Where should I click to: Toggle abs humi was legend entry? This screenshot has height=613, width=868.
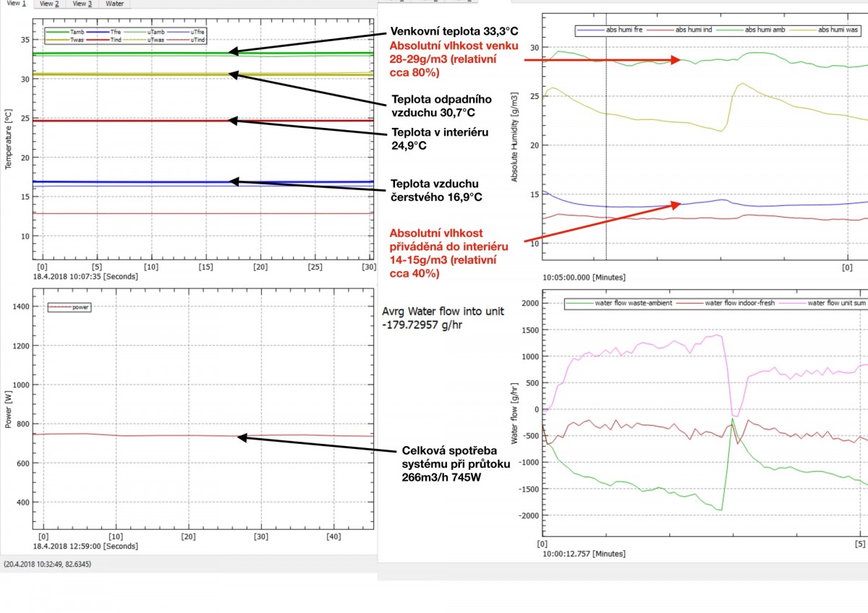[832, 30]
